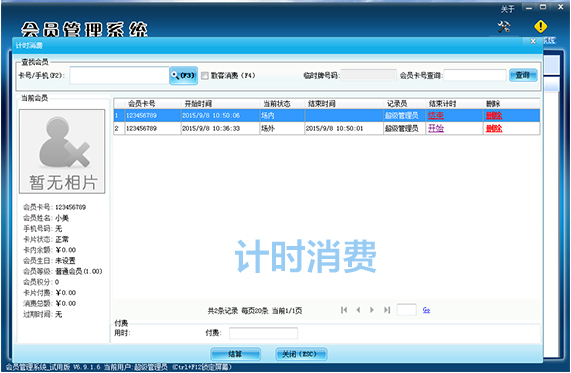The image size is (571, 373).
Task: Click 会员姓名: 小美 text
Action: pyautogui.click(x=46, y=218)
